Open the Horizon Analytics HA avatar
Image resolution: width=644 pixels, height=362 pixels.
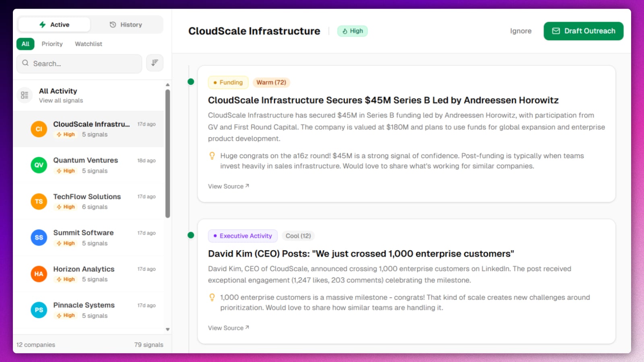click(x=39, y=274)
